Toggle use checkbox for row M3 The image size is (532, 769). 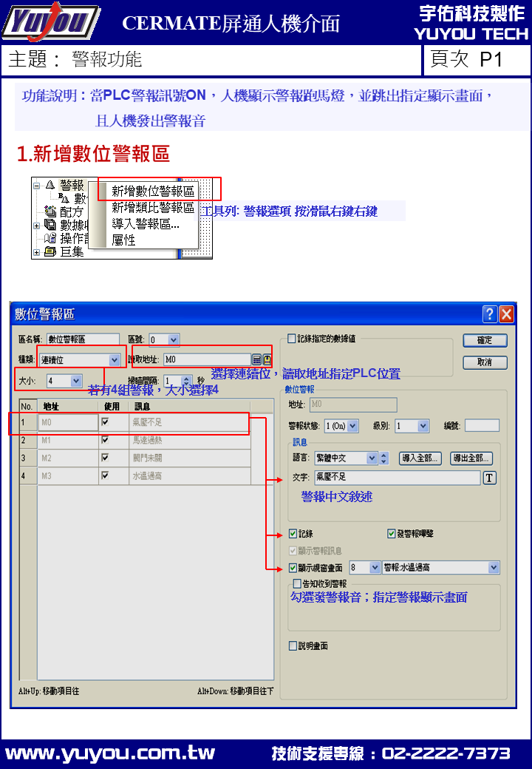[x=105, y=475]
